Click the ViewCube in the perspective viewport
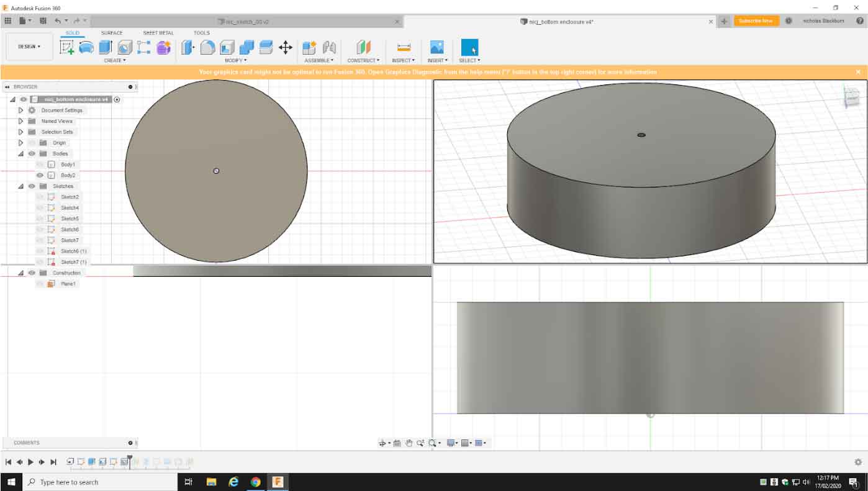The image size is (868, 491). 850,97
